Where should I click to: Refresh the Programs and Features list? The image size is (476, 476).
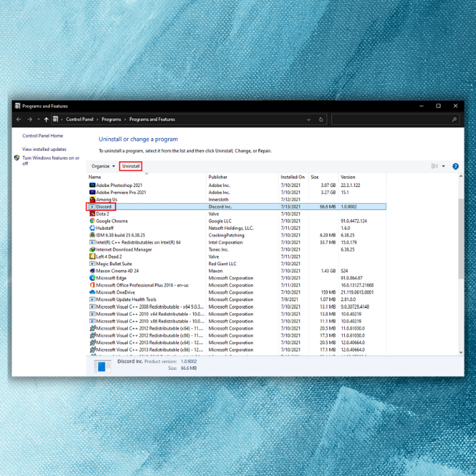coord(321,119)
